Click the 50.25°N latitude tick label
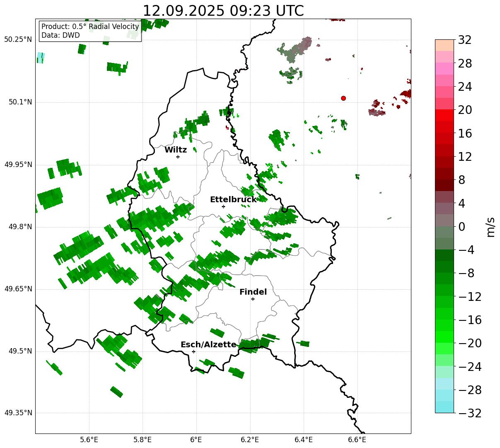The image size is (500, 448). point(18,39)
